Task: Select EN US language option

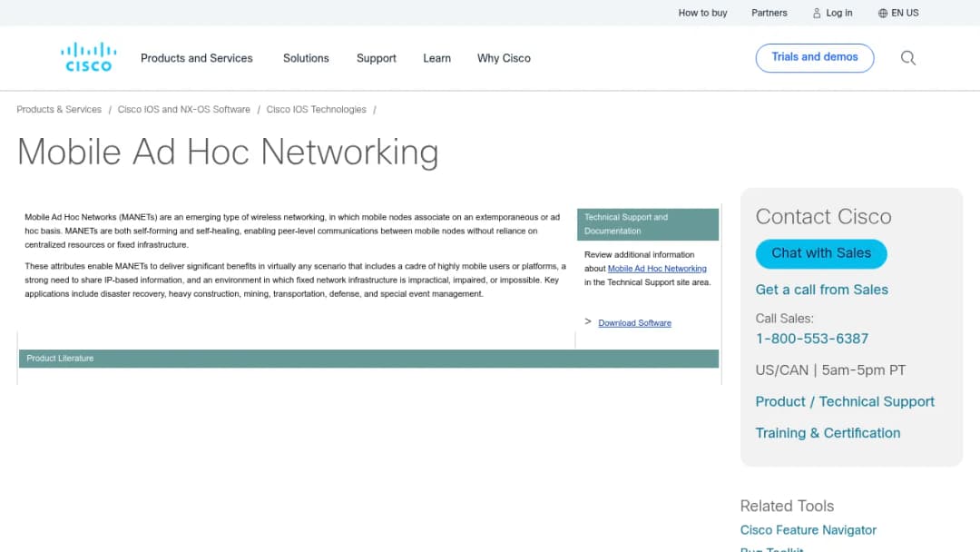Action: coord(905,13)
